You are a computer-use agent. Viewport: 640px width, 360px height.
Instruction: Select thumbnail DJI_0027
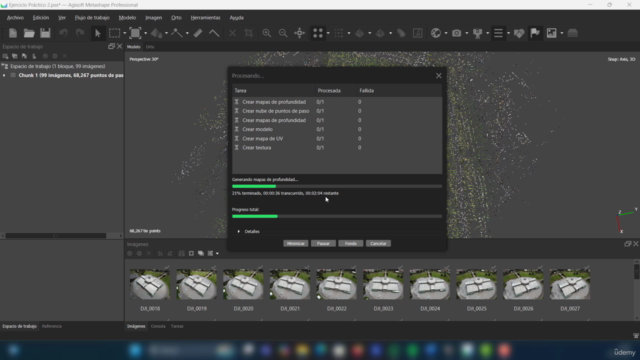570,284
